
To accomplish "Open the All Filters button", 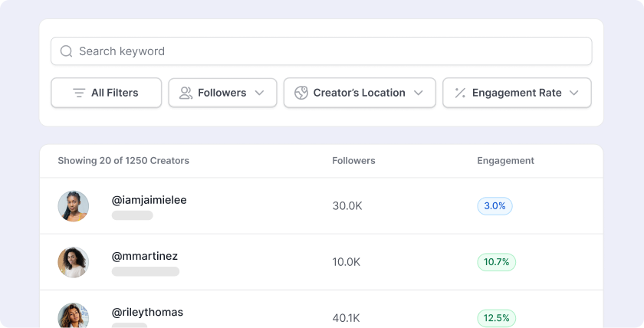I will pyautogui.click(x=107, y=93).
